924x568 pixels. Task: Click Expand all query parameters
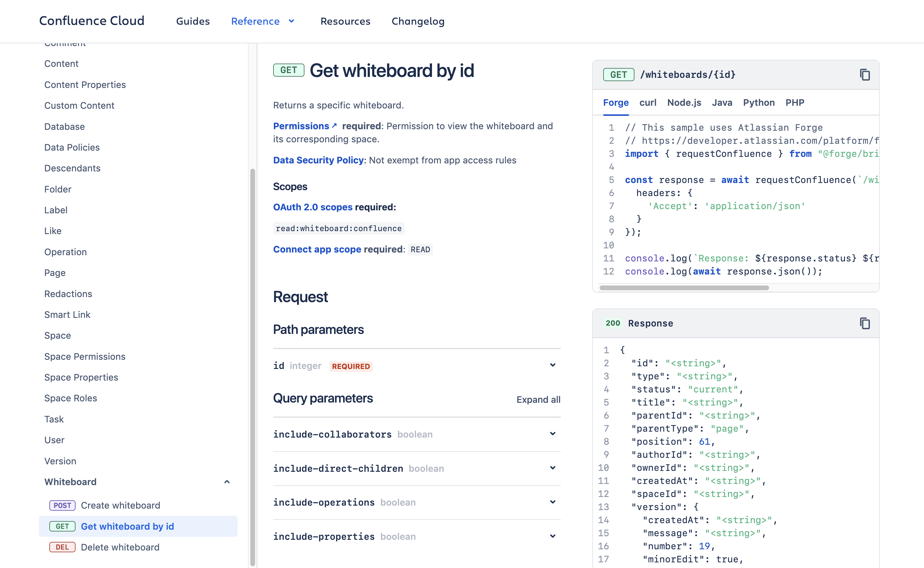pos(538,400)
